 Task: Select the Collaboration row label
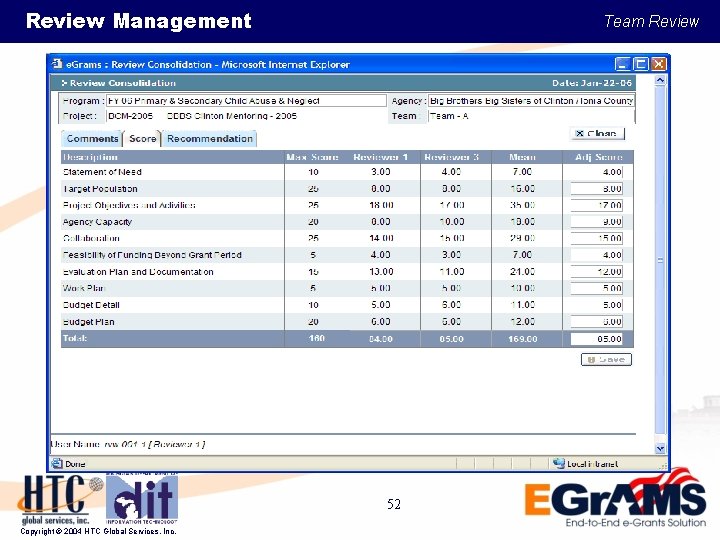pos(91,238)
